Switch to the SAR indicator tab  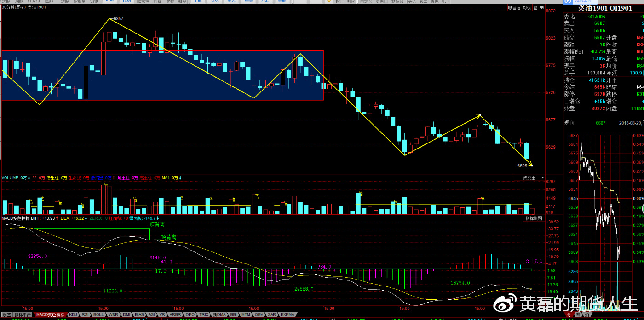(x=272, y=314)
